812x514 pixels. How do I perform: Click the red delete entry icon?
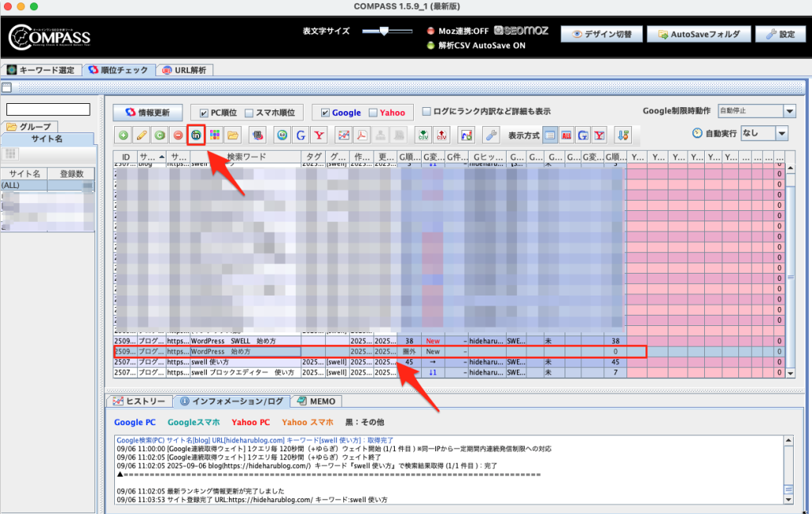pos(178,135)
